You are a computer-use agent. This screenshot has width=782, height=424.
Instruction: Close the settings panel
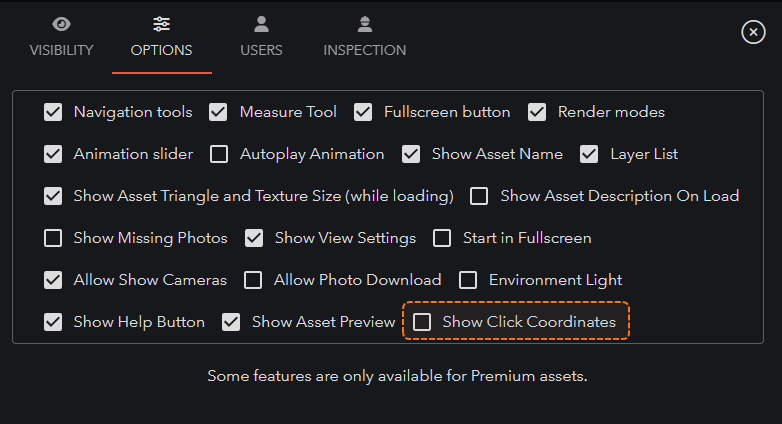(753, 32)
